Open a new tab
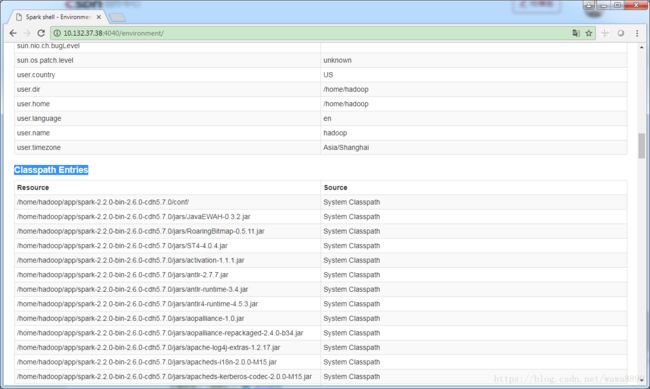 coord(118,17)
